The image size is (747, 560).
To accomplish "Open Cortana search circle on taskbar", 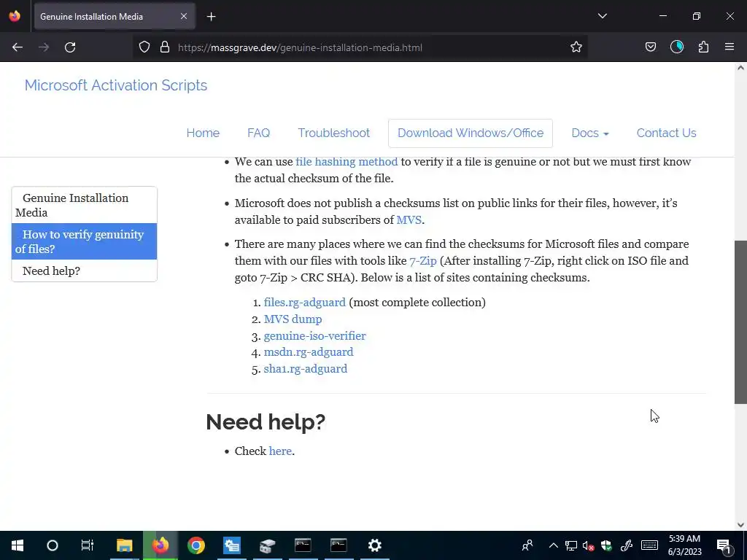I will pos(53,545).
